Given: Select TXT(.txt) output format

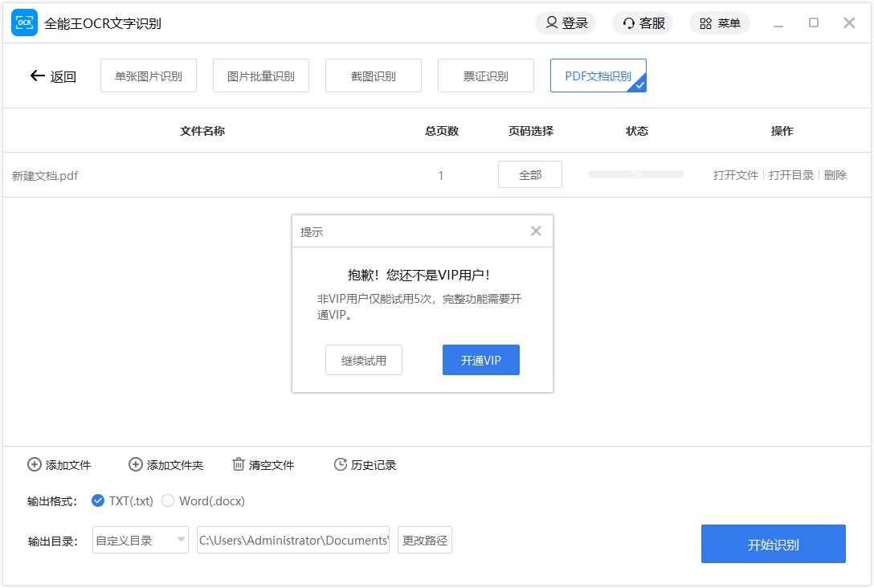Looking at the screenshot, I should coord(98,500).
